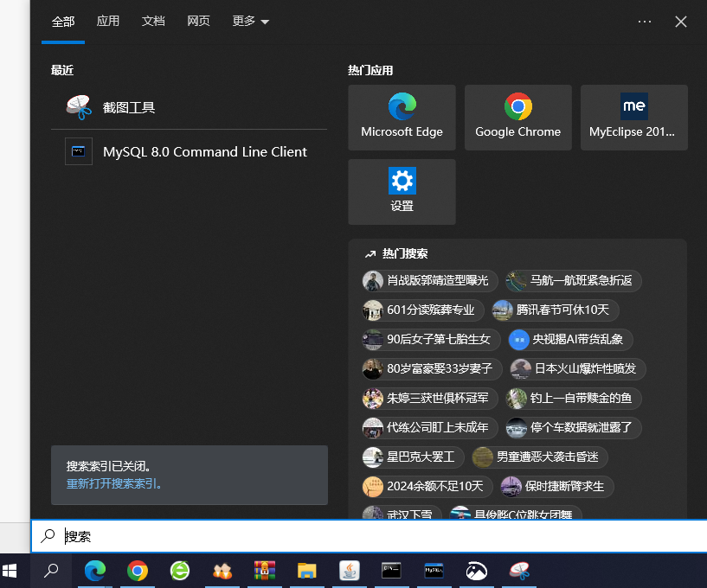Open the mountain photo app on taskbar

coord(477,571)
